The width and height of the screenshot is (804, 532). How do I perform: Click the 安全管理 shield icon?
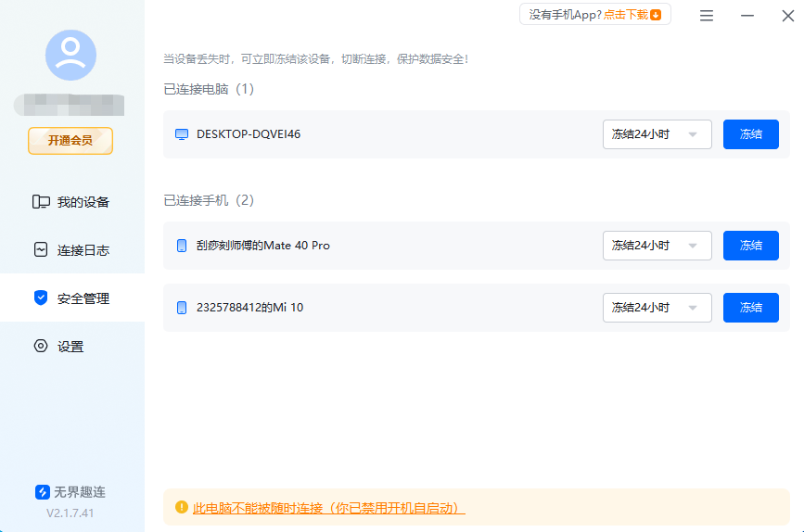[x=41, y=298]
